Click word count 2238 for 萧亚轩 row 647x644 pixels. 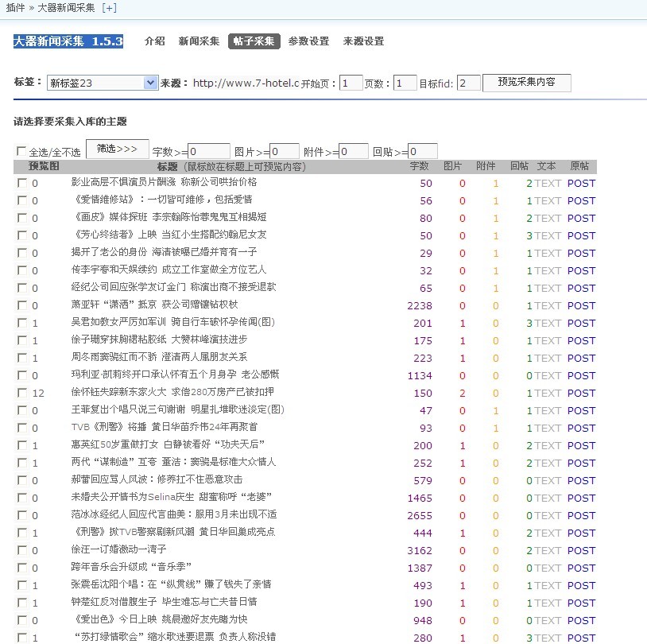pos(420,306)
